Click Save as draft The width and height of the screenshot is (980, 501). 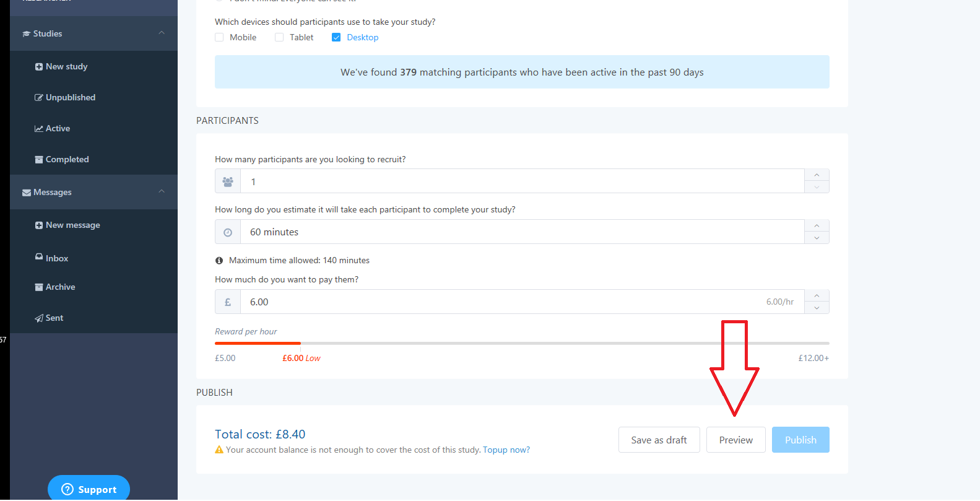[659, 440]
